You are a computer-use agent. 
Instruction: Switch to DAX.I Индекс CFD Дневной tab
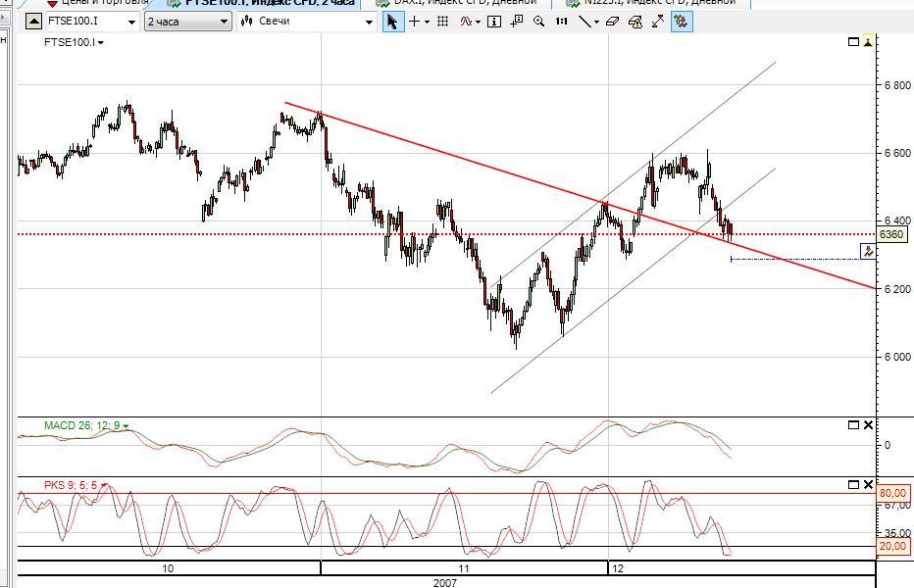click(x=456, y=3)
